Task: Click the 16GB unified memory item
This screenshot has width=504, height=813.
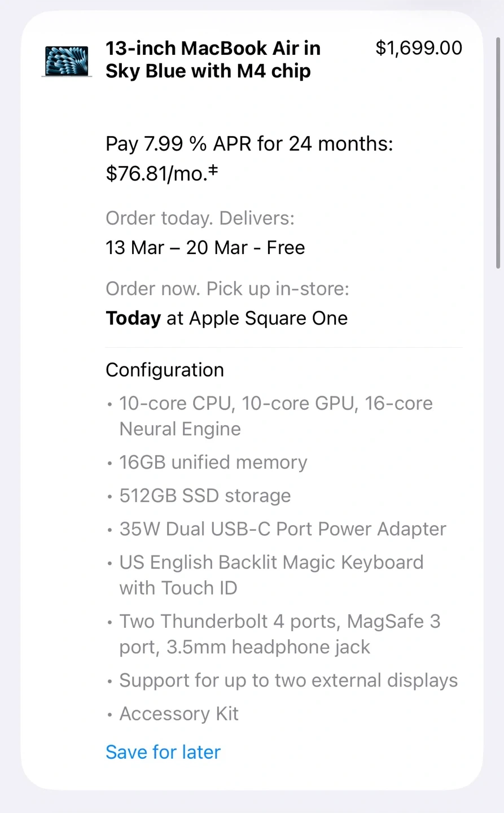Action: [213, 462]
